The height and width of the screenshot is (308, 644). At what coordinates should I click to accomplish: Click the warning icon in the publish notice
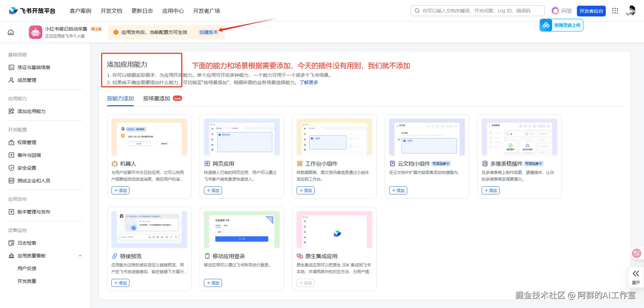click(x=116, y=32)
